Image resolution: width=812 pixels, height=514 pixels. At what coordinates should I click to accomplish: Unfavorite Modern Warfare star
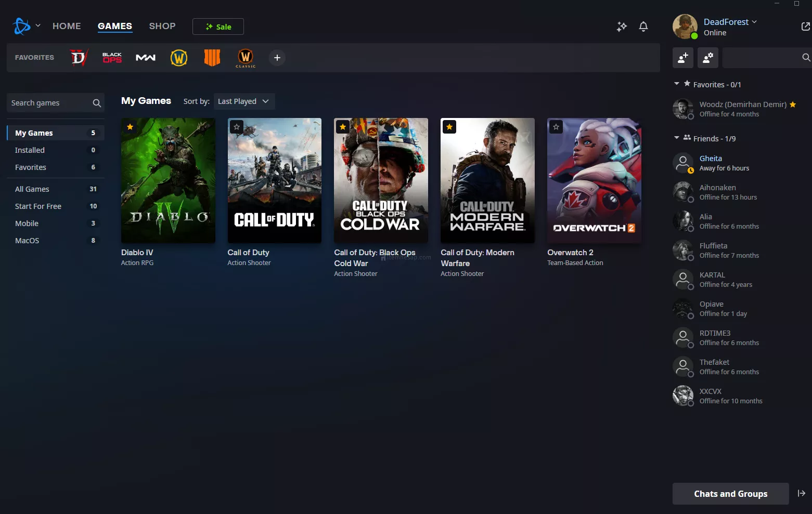tap(449, 127)
